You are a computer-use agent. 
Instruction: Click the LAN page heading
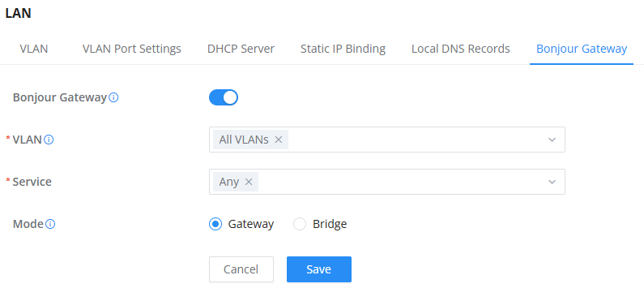pyautogui.click(x=18, y=13)
